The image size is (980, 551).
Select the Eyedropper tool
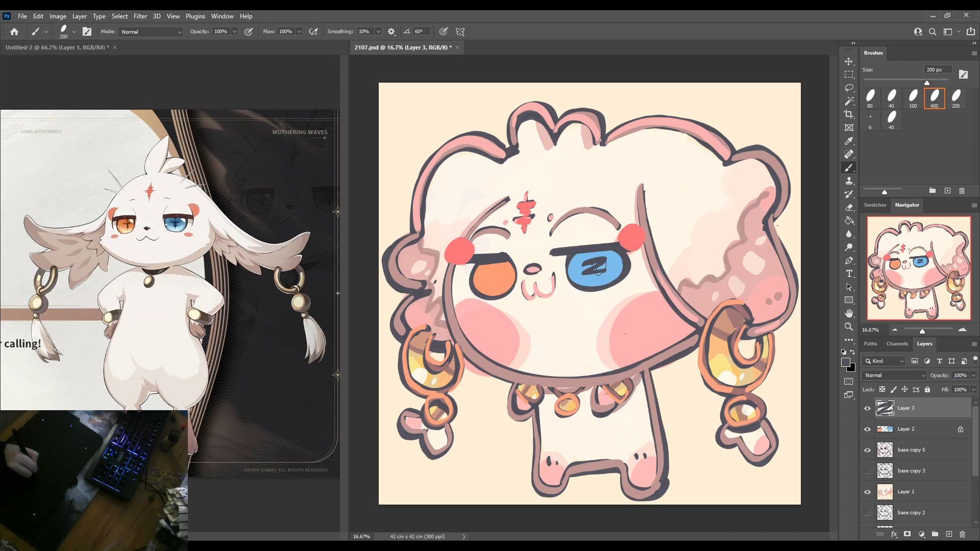tap(849, 141)
